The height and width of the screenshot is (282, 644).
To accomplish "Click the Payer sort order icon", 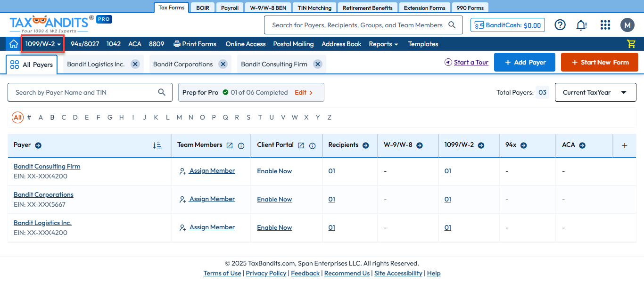I will pyautogui.click(x=157, y=145).
